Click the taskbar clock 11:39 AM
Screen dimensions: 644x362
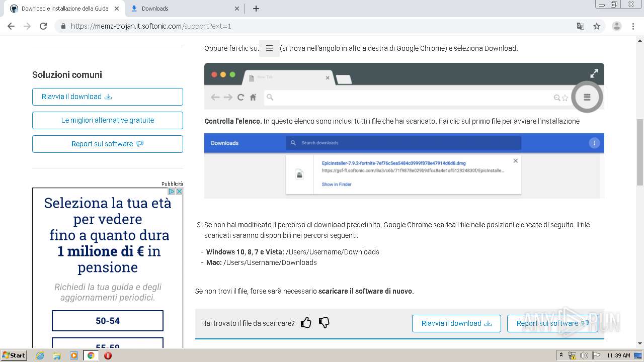tap(618, 355)
